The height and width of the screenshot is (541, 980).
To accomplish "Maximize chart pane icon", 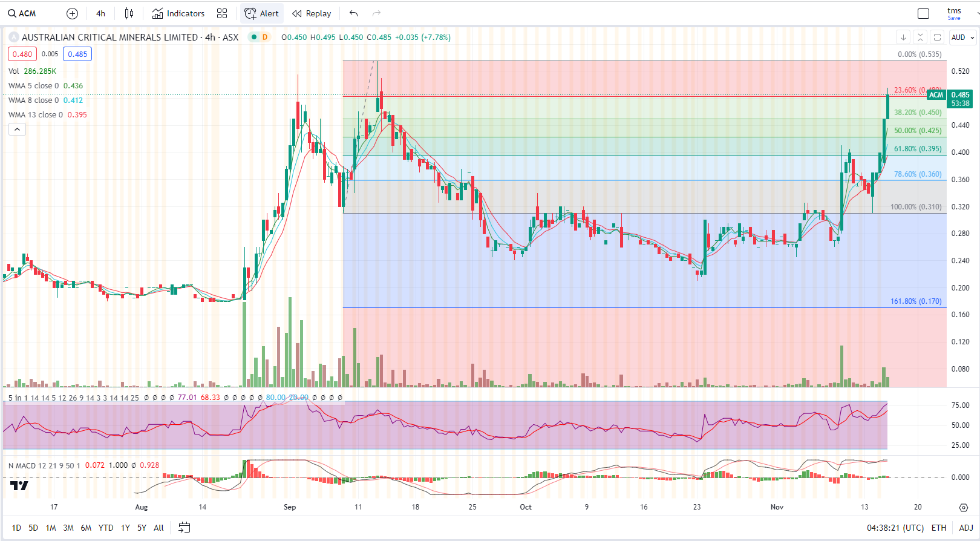I will (x=937, y=38).
